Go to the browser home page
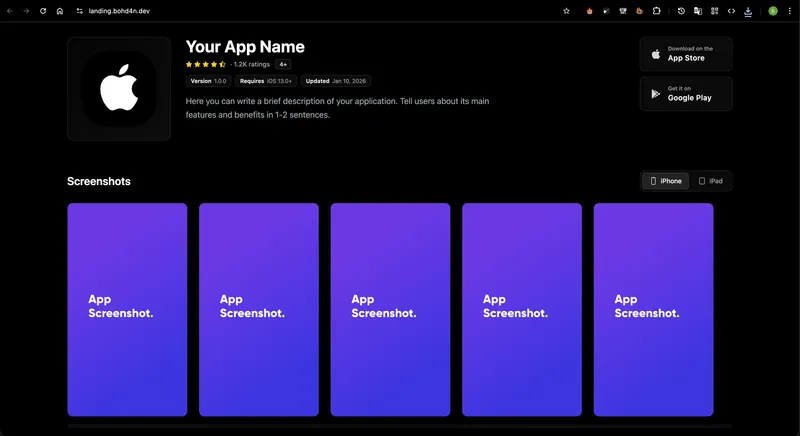The height and width of the screenshot is (436, 800). [x=60, y=11]
